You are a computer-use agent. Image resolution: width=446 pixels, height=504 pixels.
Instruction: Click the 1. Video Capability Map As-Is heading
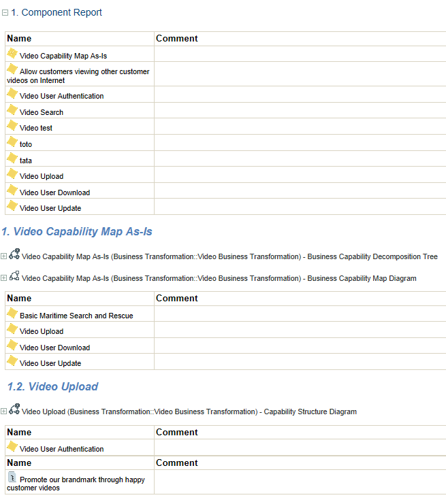[76, 232]
